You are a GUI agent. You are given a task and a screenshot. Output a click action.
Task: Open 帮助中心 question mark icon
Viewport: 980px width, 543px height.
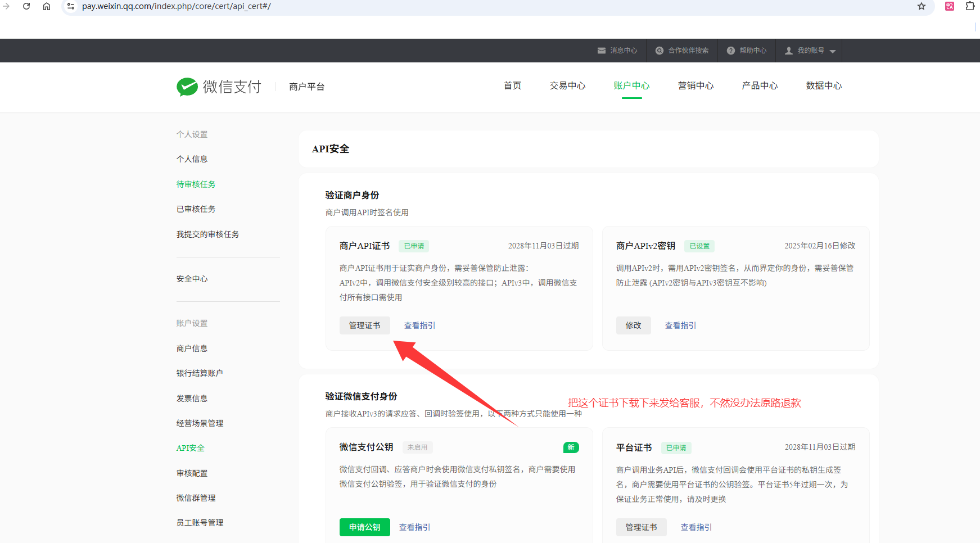(731, 51)
